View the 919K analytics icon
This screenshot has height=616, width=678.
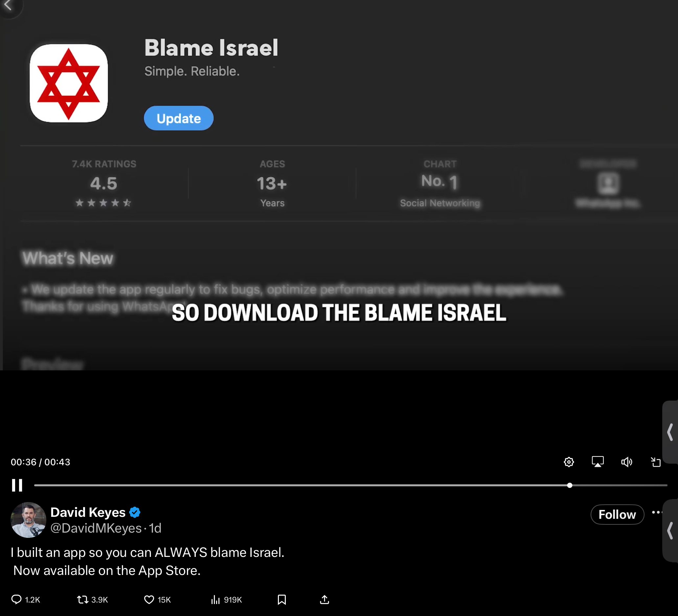[x=215, y=600]
